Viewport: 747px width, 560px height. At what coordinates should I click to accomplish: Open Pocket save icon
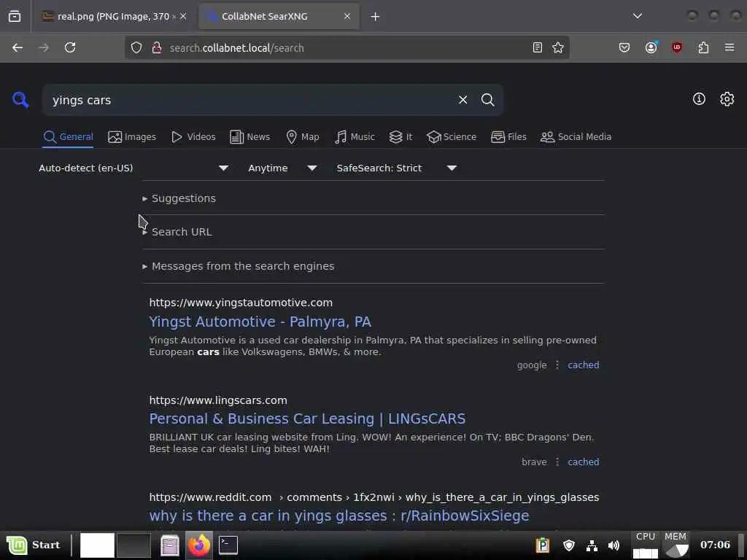pos(624,47)
